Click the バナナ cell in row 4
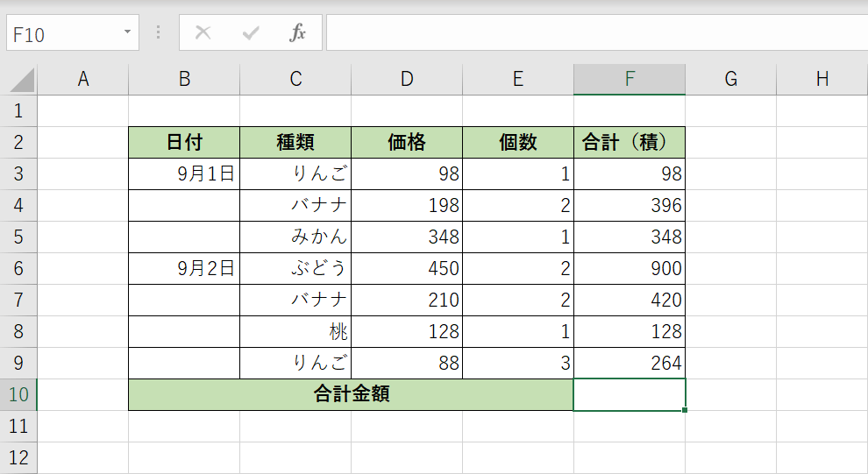868x474 pixels. pos(295,206)
